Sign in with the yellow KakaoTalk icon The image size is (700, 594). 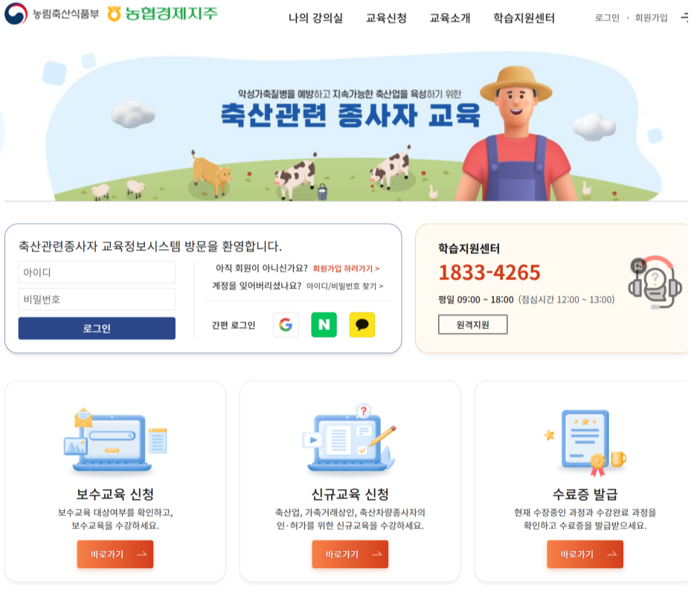[x=362, y=324]
